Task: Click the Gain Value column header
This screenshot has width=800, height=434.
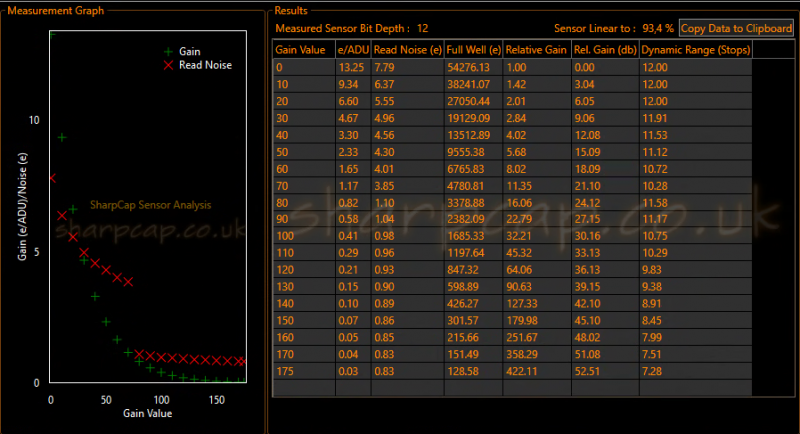Action: (304, 50)
